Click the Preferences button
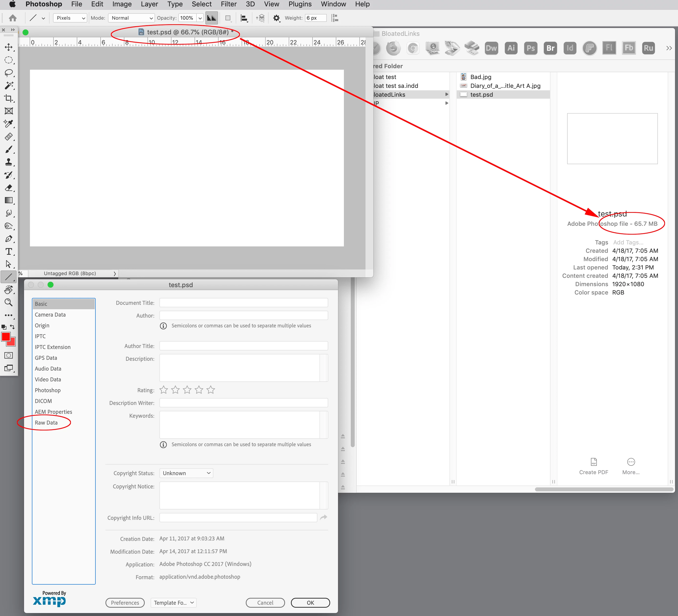Screen dimensions: 678x616 click(125, 603)
